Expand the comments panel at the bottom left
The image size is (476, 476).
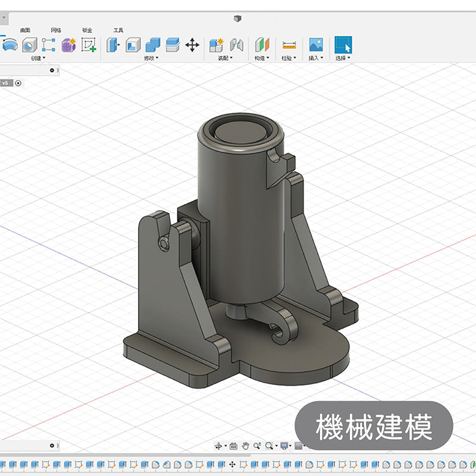pos(52,445)
